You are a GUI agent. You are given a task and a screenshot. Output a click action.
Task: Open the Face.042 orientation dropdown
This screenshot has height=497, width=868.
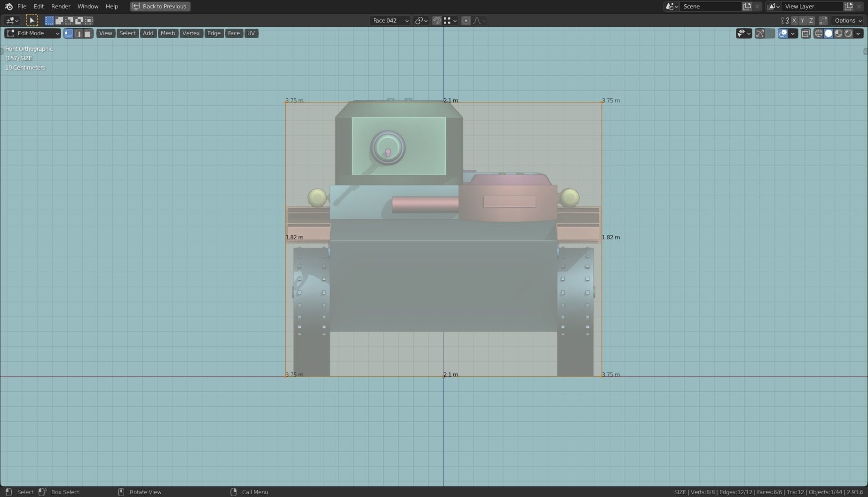click(390, 20)
